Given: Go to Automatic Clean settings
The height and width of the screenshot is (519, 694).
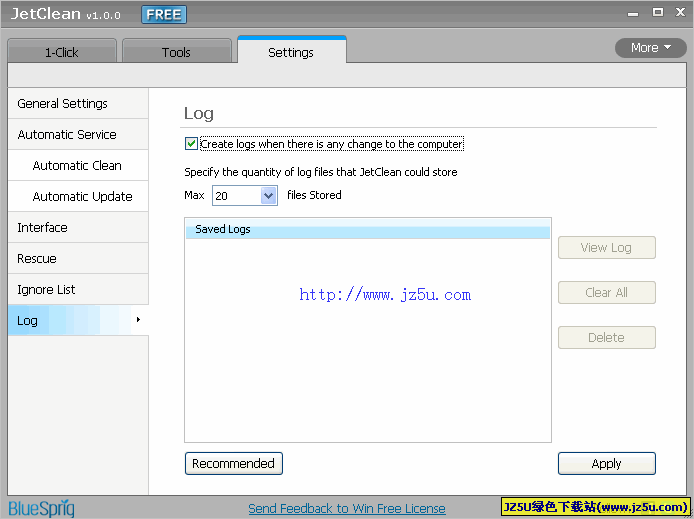Looking at the screenshot, I should point(78,165).
